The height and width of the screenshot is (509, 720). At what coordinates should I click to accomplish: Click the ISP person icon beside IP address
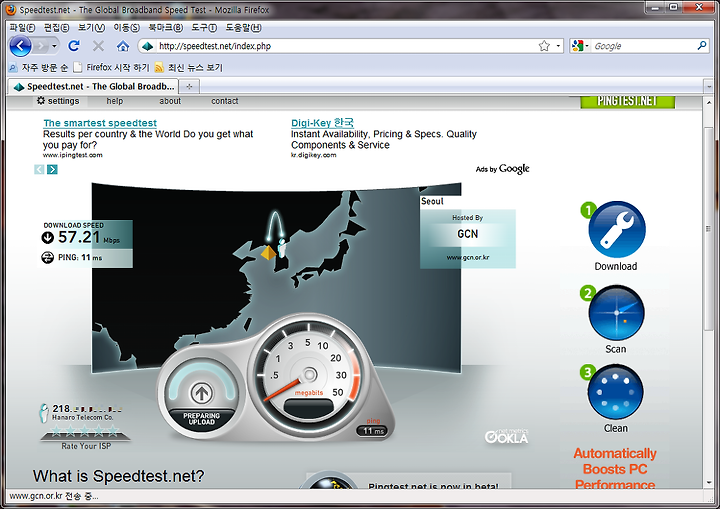click(x=44, y=413)
